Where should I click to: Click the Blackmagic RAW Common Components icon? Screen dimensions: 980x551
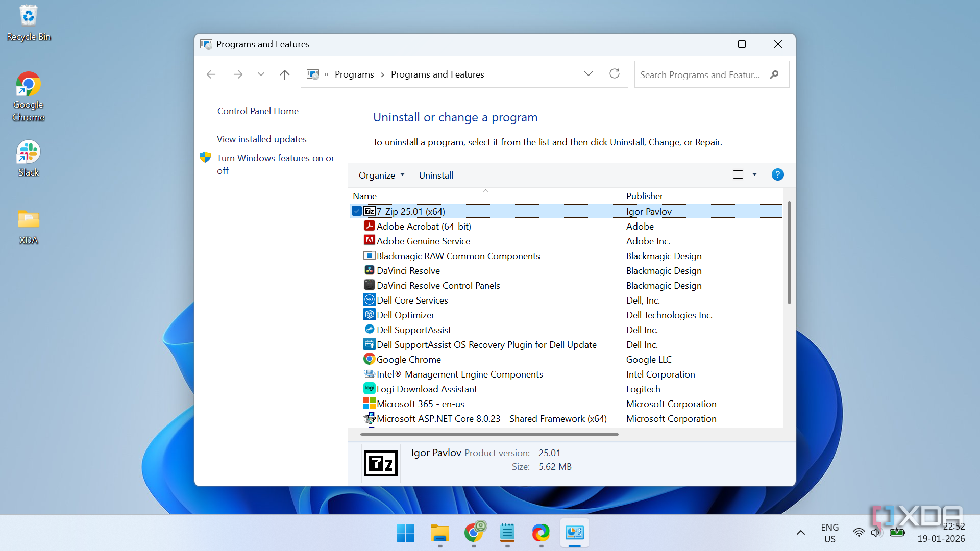click(x=370, y=255)
